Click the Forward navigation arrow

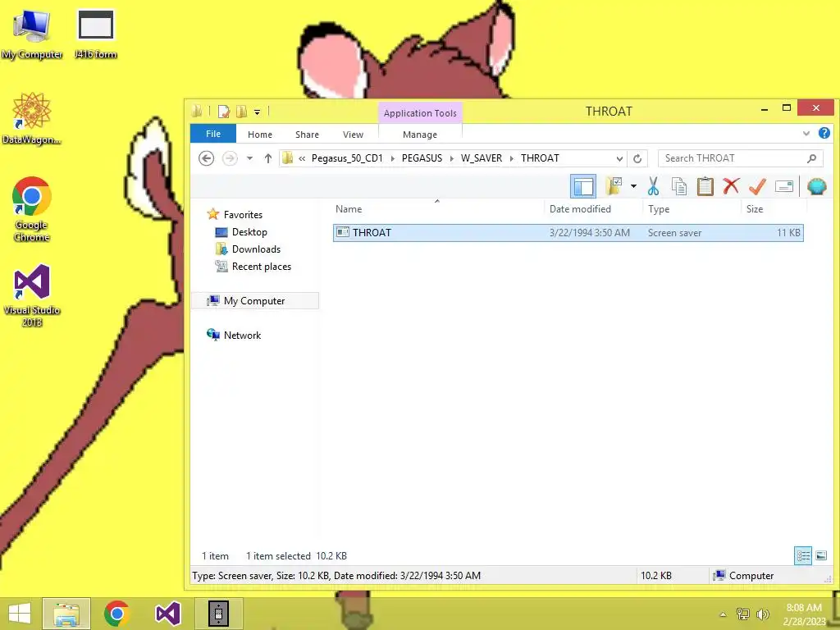pyautogui.click(x=230, y=158)
